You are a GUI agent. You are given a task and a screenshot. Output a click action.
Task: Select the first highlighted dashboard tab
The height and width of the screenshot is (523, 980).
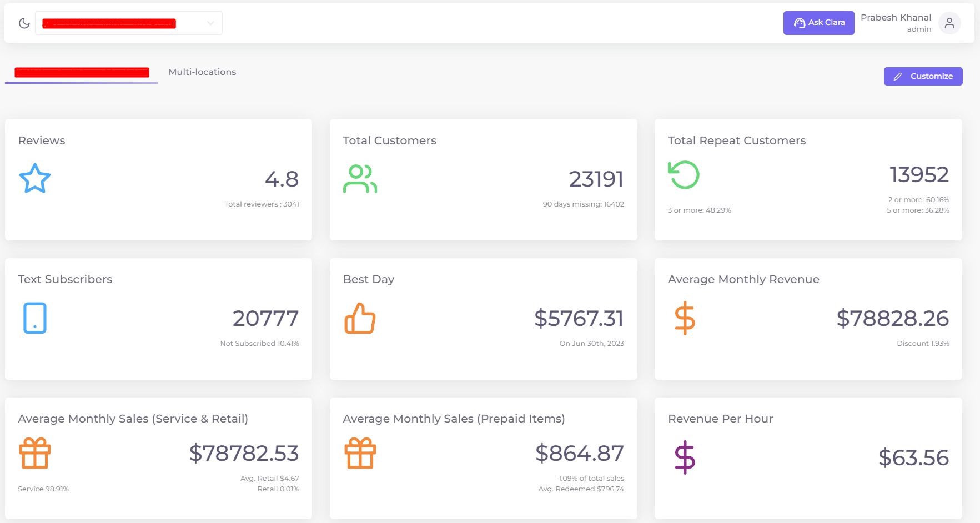pyautogui.click(x=81, y=72)
